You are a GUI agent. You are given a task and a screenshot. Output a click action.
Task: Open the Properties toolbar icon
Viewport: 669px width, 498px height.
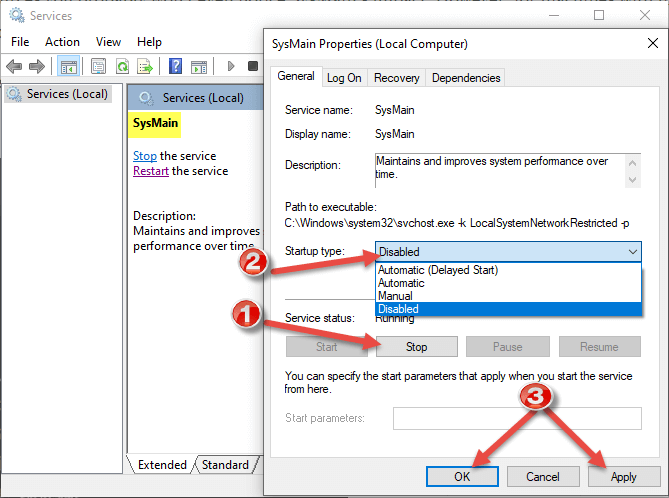click(99, 67)
